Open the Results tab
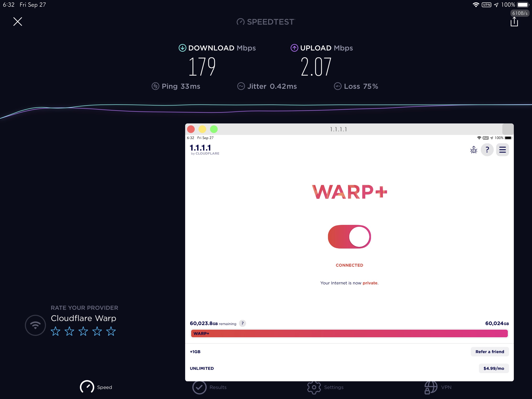This screenshot has height=399, width=532. [209, 387]
